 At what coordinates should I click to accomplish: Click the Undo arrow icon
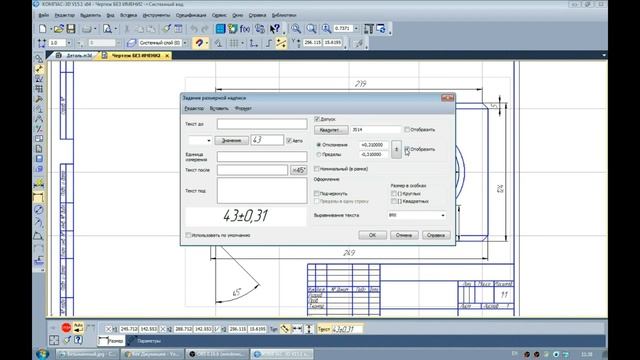pos(194,29)
